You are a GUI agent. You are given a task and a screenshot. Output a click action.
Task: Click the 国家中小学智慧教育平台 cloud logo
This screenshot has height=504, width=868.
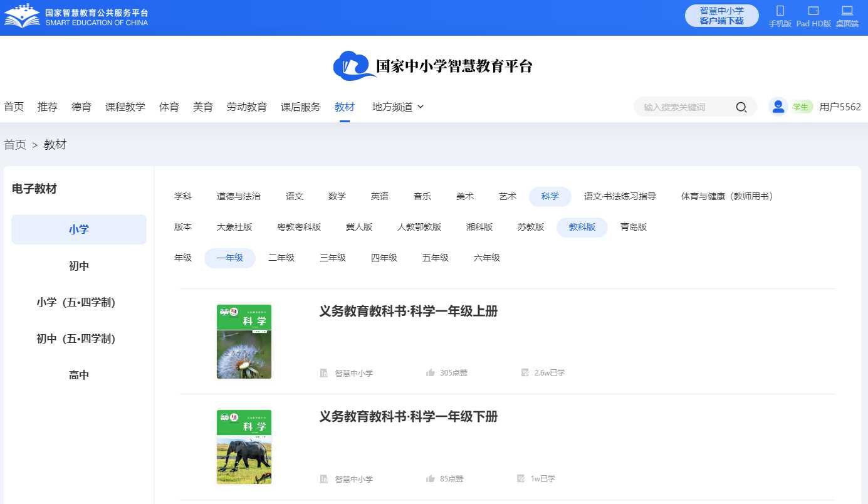pyautogui.click(x=432, y=66)
